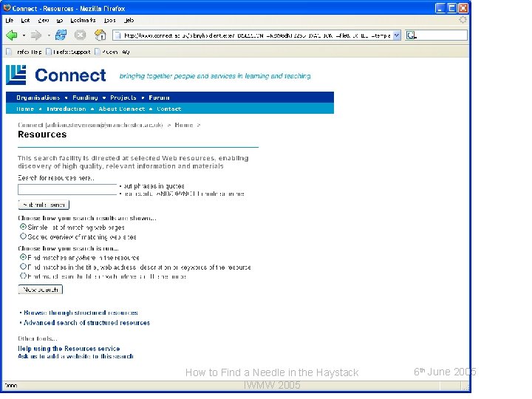Open Advanced search of structured resources
This screenshot has width=532, height=399.
pyautogui.click(x=87, y=323)
